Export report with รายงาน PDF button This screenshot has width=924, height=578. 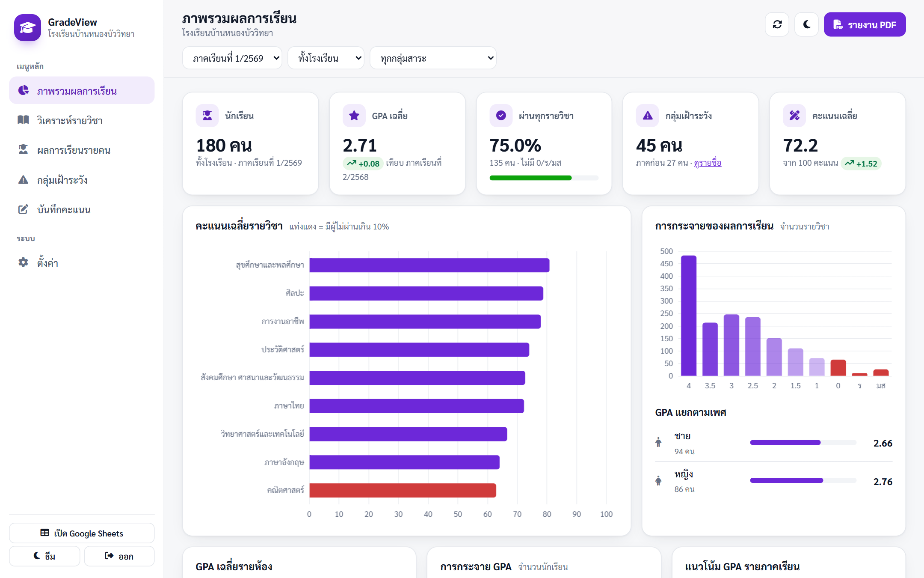click(x=865, y=25)
